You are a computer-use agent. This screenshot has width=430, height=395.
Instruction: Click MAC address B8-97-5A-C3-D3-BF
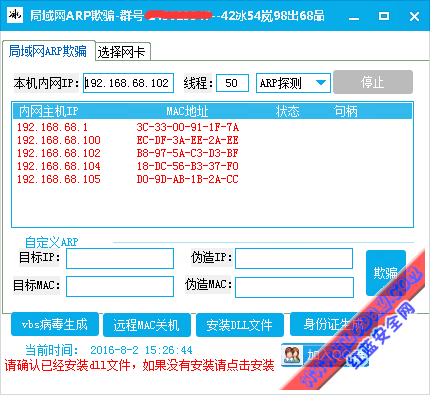(188, 153)
